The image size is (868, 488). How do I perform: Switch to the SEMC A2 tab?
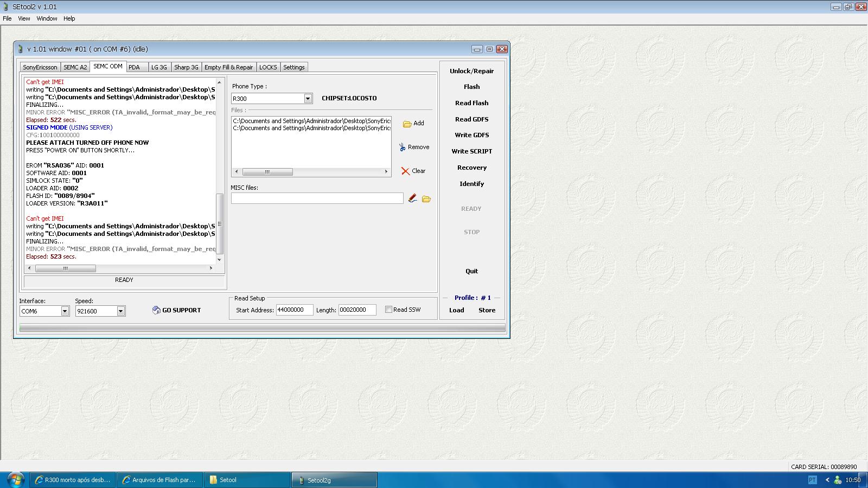pyautogui.click(x=75, y=67)
